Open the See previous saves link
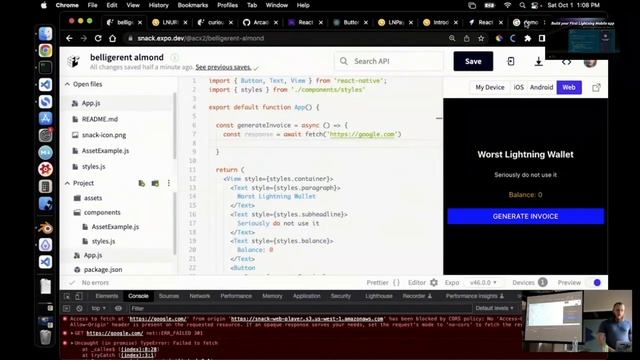The width and height of the screenshot is (640, 360). [x=223, y=67]
